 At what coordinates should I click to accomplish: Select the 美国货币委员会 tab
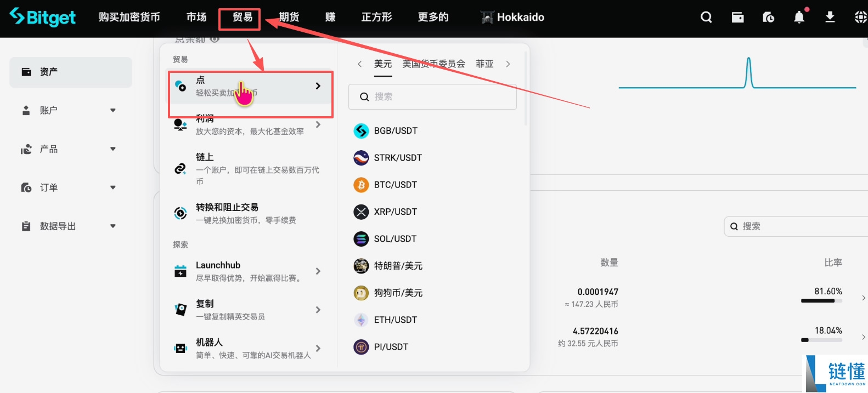tap(433, 64)
